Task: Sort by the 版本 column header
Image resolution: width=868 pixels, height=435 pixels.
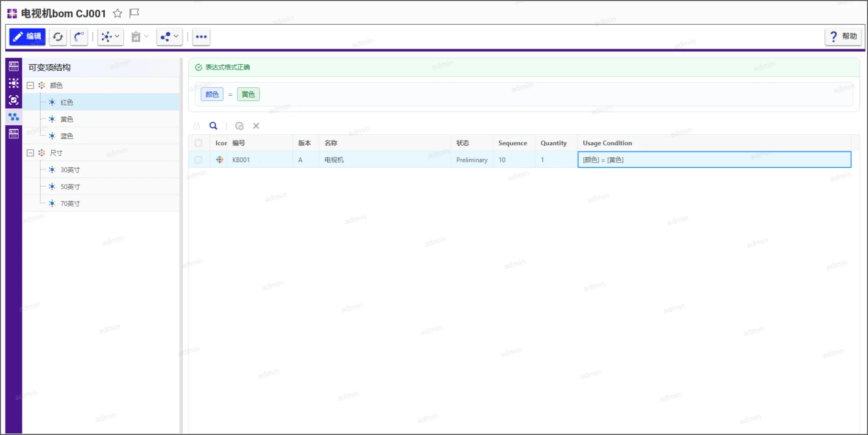Action: [x=306, y=143]
